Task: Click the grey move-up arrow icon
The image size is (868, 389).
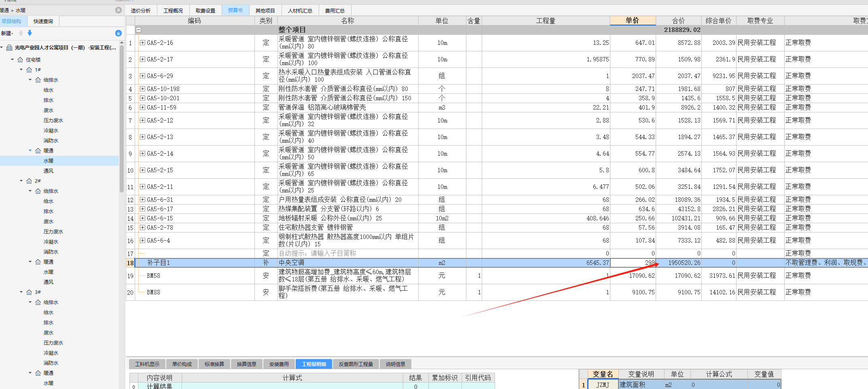Action: tap(21, 33)
